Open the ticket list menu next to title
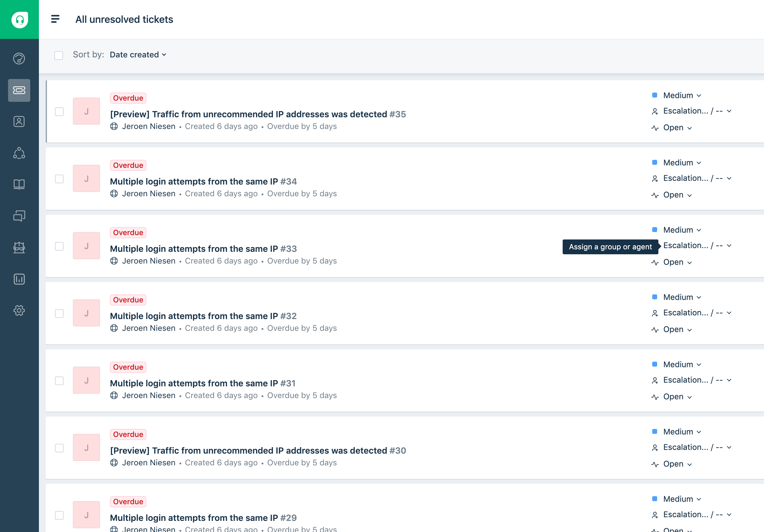The width and height of the screenshot is (764, 532). click(x=55, y=19)
